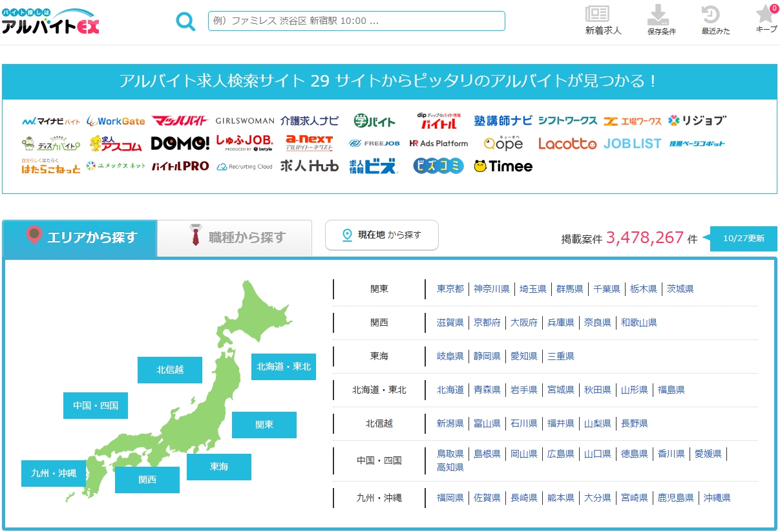This screenshot has height=532, width=780.
Task: Click the 3,478,267 listing count
Action: (645, 238)
